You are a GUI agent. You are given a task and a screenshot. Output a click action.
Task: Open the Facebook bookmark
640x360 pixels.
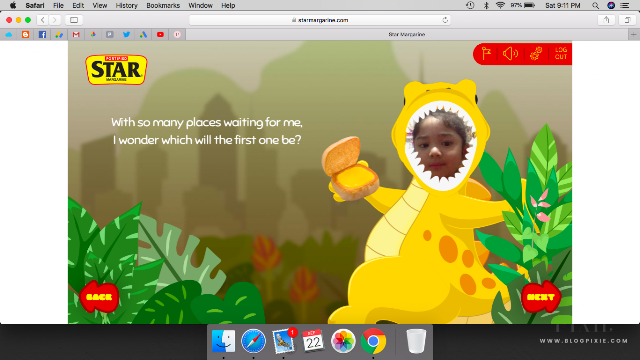42,35
